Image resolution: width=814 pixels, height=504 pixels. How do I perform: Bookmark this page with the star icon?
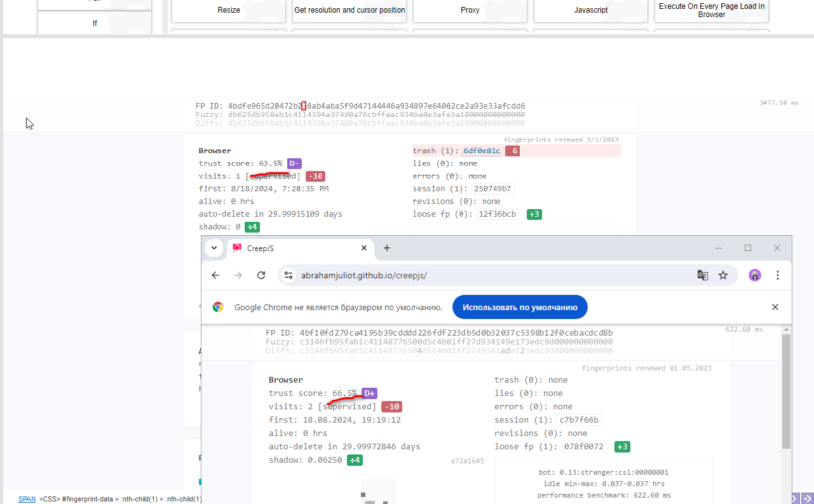click(723, 275)
